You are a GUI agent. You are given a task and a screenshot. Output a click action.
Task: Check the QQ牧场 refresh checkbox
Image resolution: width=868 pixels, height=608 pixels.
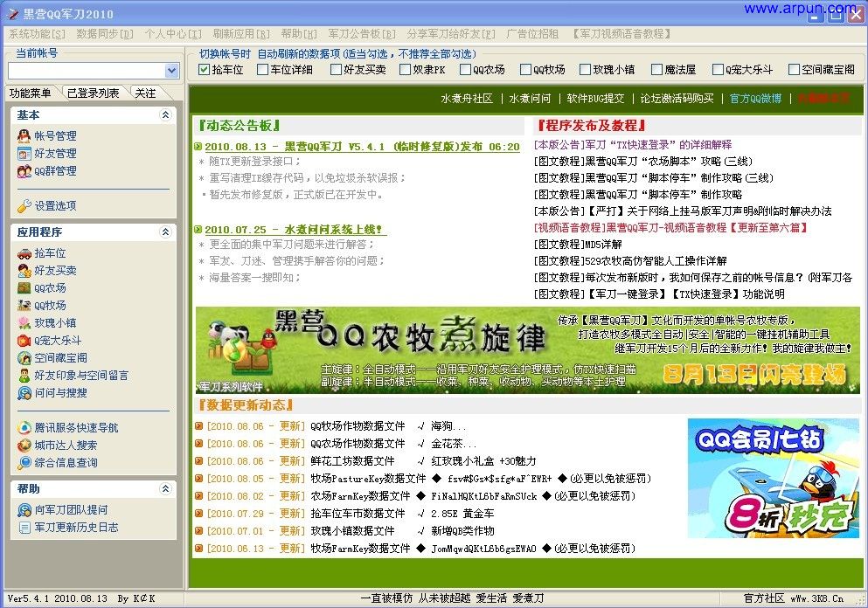point(525,69)
